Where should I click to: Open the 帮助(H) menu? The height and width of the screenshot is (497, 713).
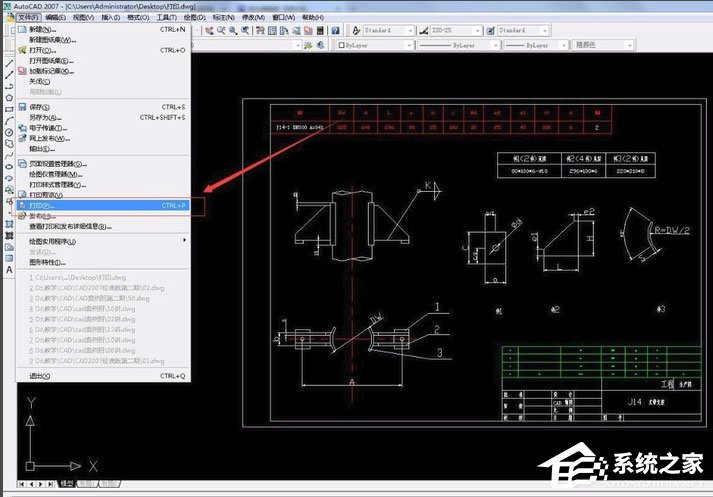pyautogui.click(x=312, y=17)
